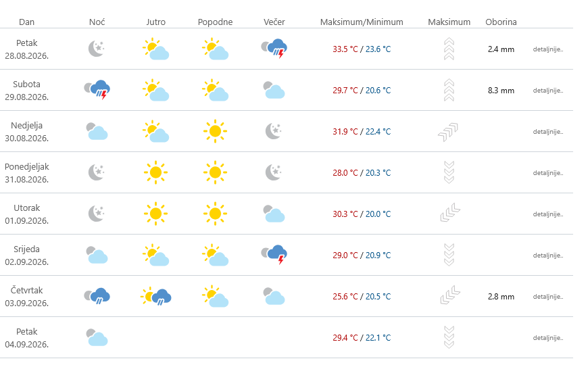This screenshot has height=365, width=588.
Task: Click the Oborina column header
Action: (x=501, y=22)
